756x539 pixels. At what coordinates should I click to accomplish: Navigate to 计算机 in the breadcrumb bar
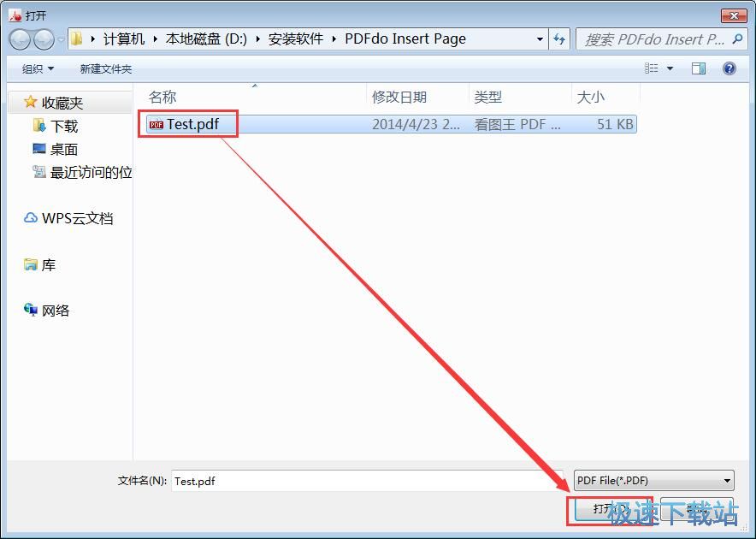[x=123, y=38]
